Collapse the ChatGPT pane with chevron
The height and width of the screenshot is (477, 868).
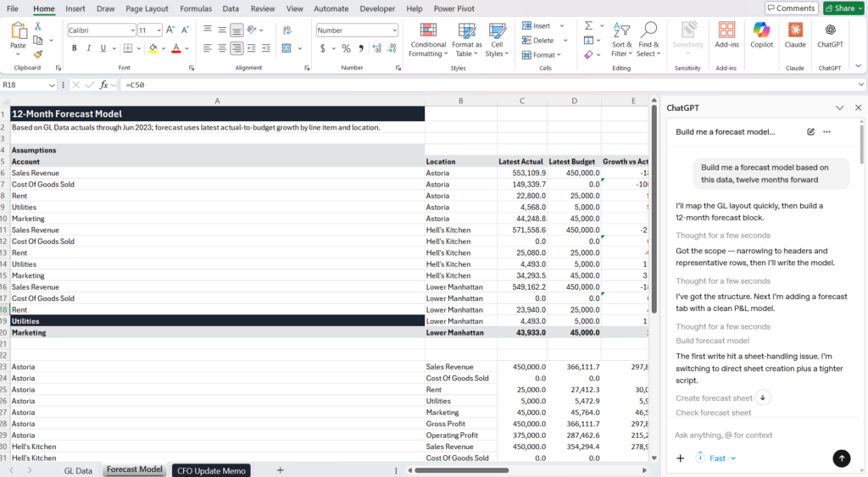point(840,108)
